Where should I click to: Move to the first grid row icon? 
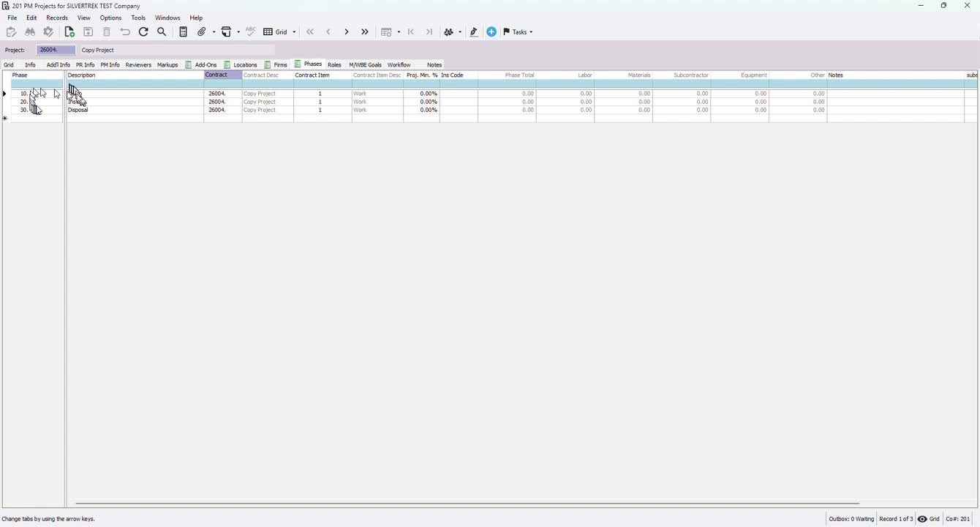[x=412, y=32]
